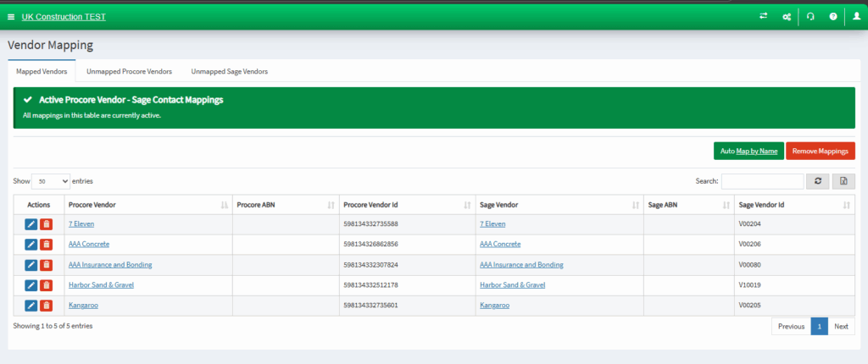The width and height of the screenshot is (868, 364).
Task: Open the help question mark icon
Action: pos(833,17)
